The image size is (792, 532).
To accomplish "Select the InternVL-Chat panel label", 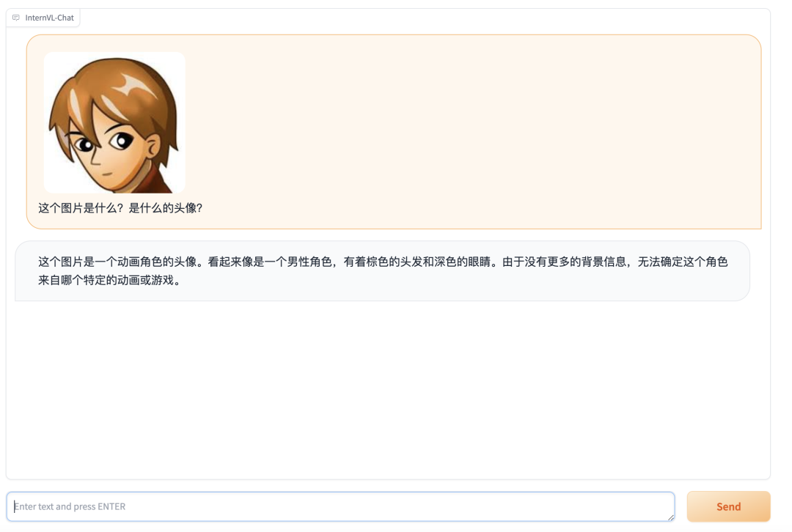I will (49, 18).
